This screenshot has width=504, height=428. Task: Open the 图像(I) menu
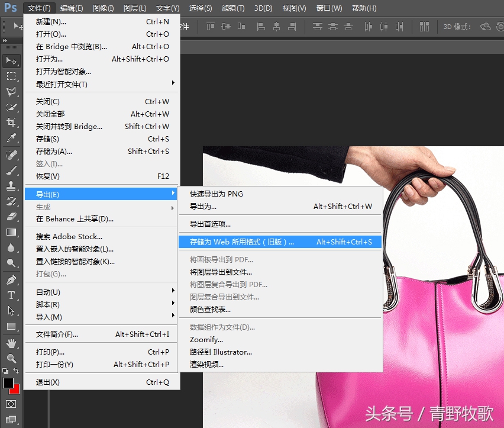point(105,8)
